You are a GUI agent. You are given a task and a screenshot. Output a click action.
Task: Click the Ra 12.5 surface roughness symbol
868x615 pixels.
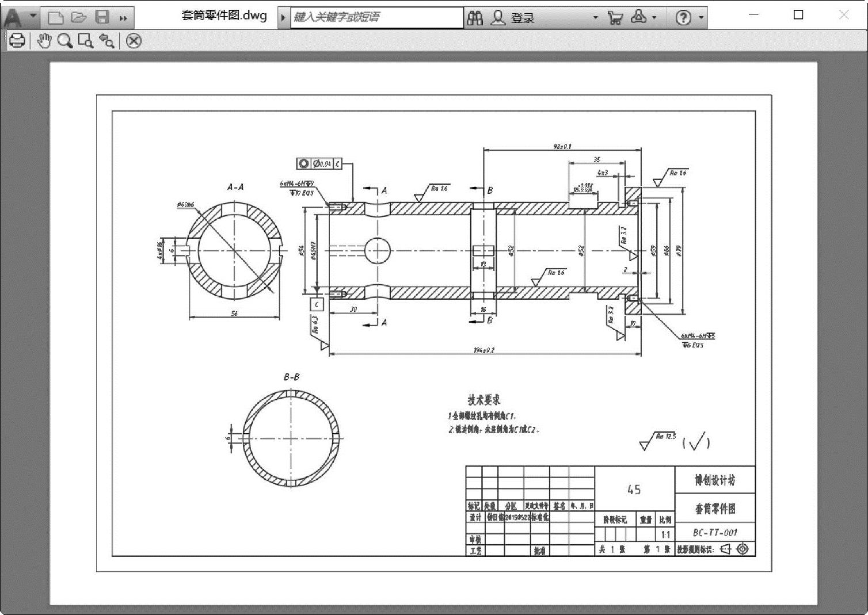coord(658,440)
